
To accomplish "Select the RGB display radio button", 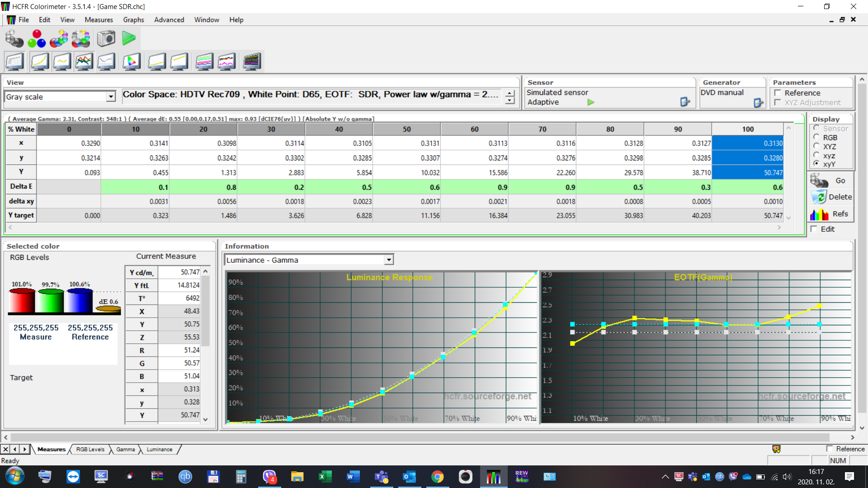I will [x=816, y=137].
